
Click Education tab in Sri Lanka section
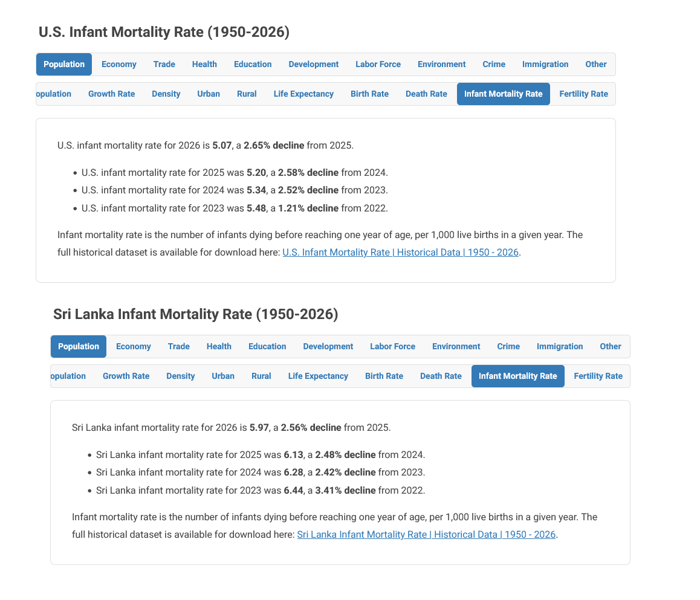(267, 347)
